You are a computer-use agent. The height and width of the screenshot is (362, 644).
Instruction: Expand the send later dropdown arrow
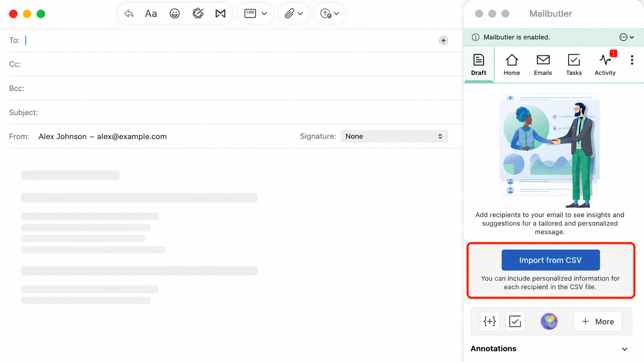point(337,13)
